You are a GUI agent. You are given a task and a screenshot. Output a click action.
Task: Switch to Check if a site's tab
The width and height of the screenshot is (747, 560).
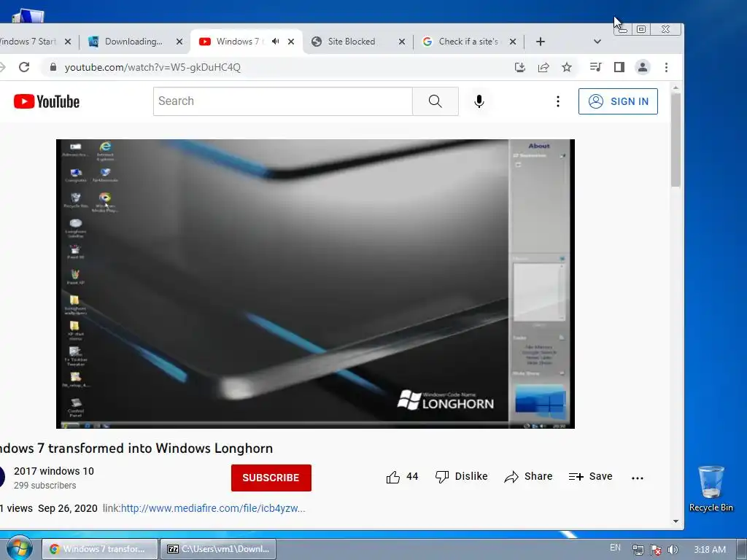click(x=468, y=42)
